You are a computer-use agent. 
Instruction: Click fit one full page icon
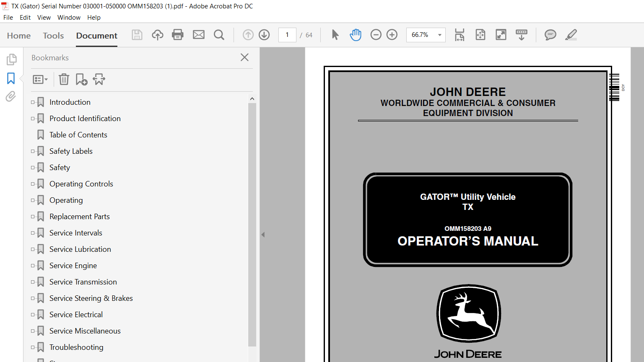480,35
